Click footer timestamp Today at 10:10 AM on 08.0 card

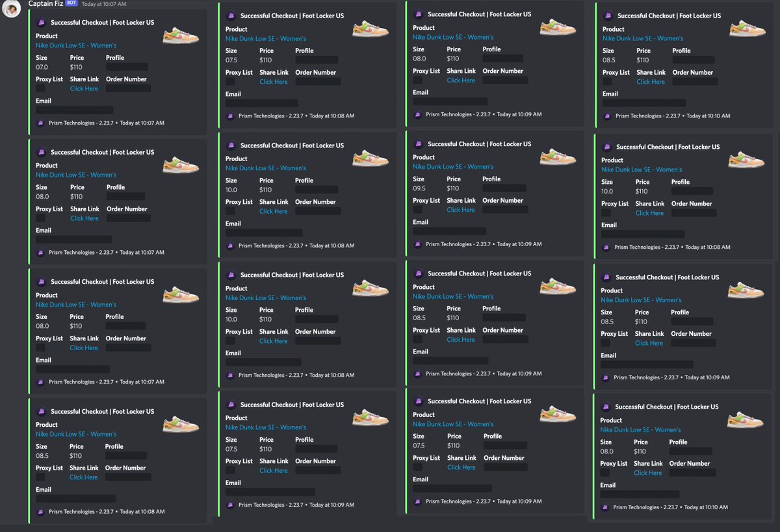click(706, 507)
